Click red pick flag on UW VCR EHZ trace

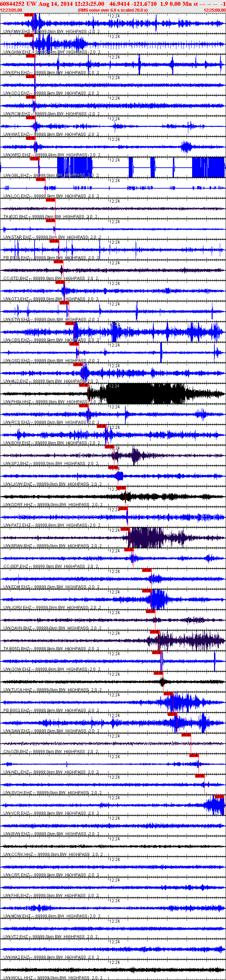pos(219,796)
